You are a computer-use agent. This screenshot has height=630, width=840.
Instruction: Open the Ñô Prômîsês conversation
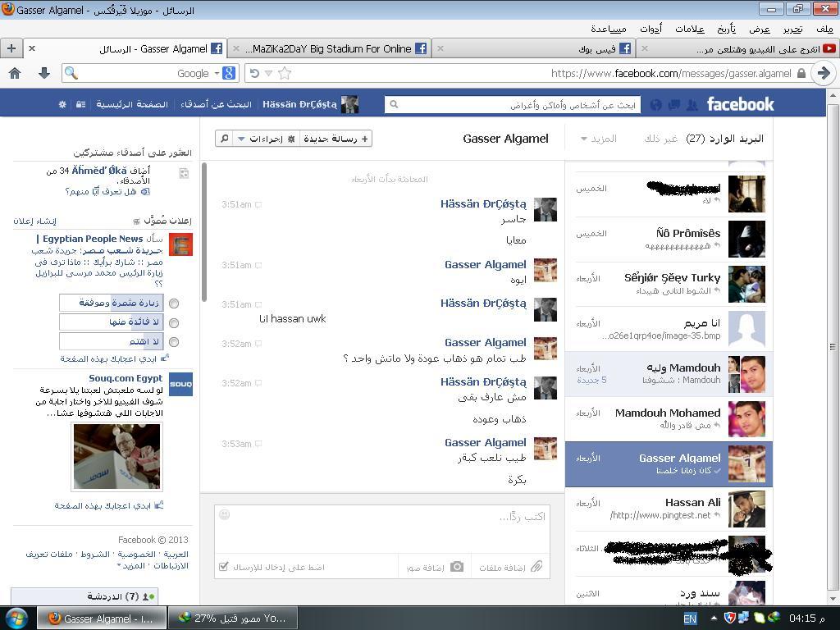(669, 239)
